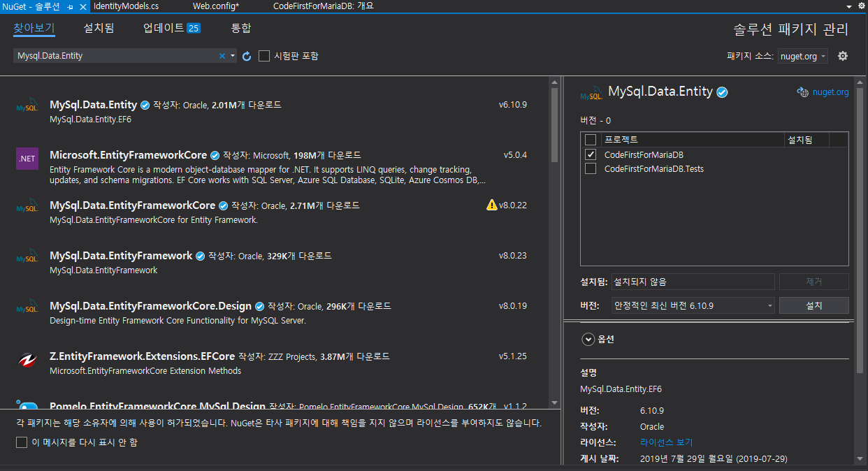The image size is (868, 471).
Task: Click CodeFirstForMariaDB.Tests project name row
Action: (x=654, y=168)
